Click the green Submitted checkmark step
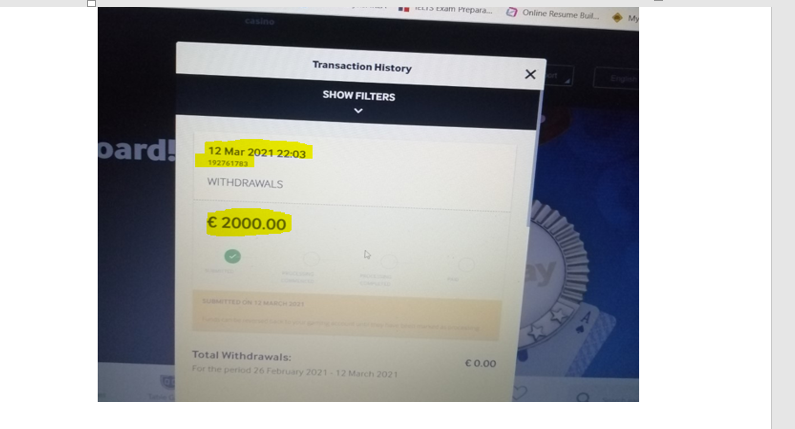Viewport: 795px width, 429px height. [x=233, y=256]
